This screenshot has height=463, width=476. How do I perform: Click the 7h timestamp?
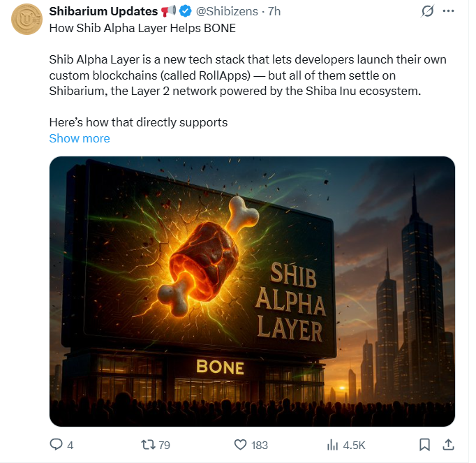click(274, 11)
